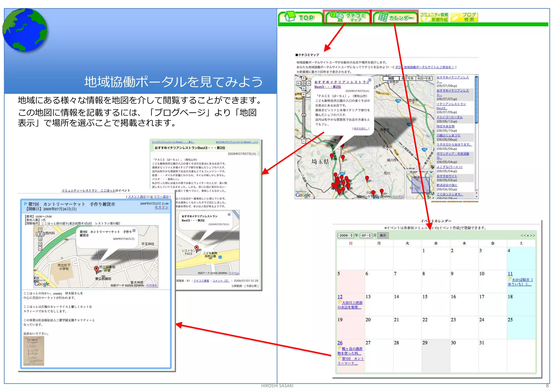The image size is (554, 392).
Task: Close the クチコミ map info balloon
Action: (x=370, y=80)
